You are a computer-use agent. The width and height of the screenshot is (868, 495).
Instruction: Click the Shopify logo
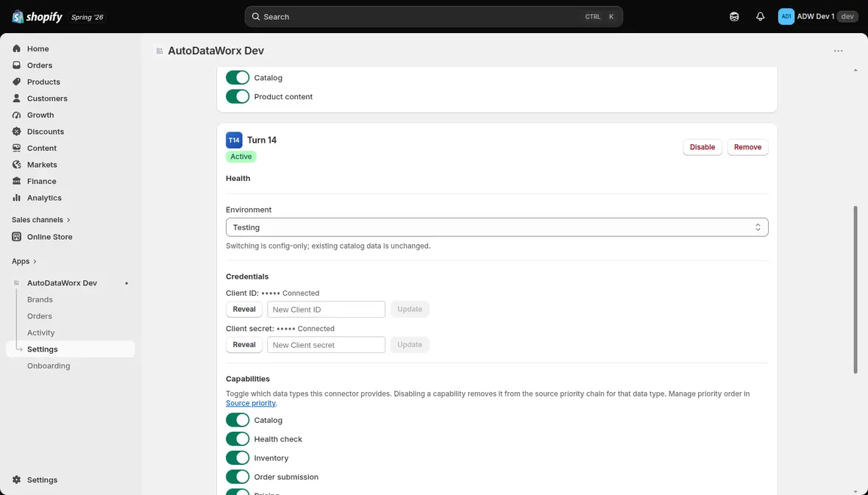click(37, 17)
